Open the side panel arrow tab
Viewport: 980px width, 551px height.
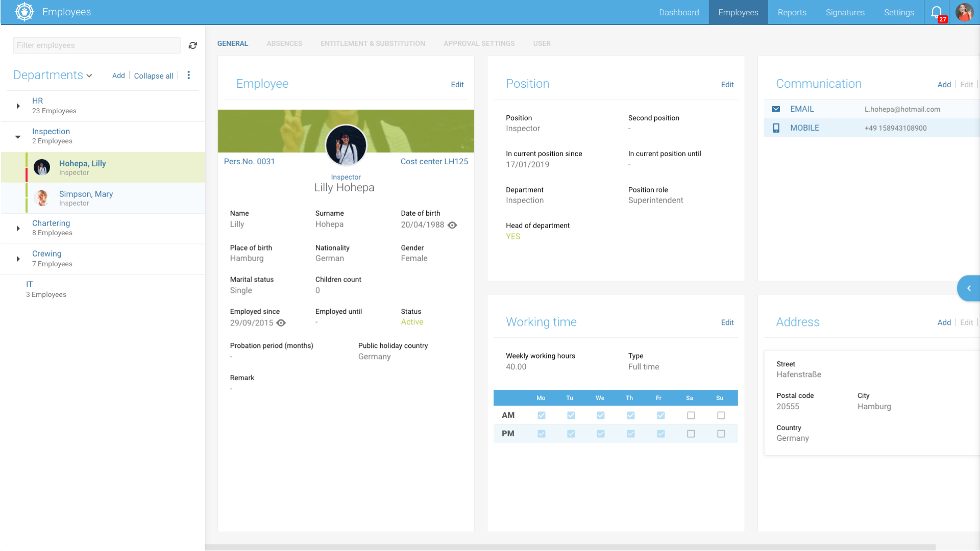pos(968,288)
